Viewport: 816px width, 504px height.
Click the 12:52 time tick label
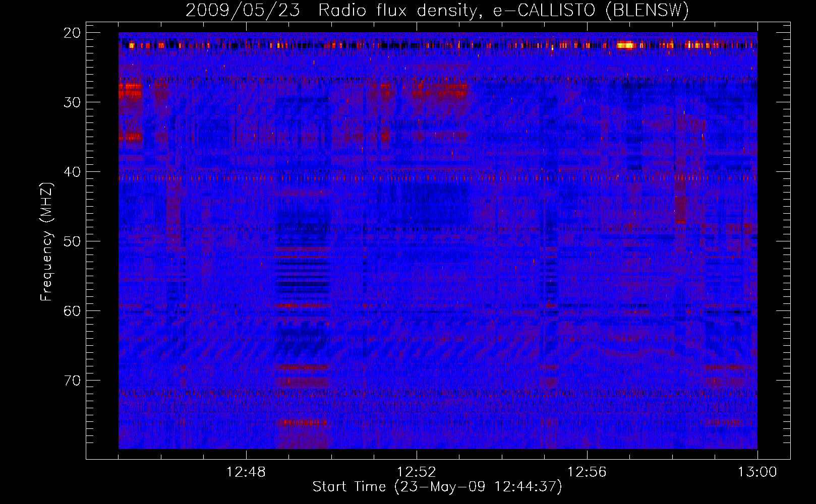pyautogui.click(x=417, y=472)
